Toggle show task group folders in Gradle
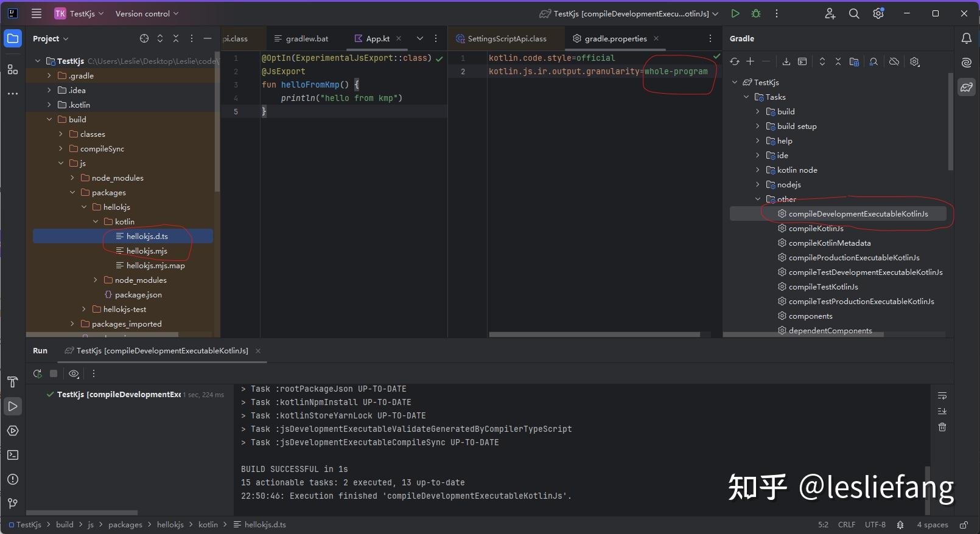Screen dimensions: 980x534 tap(854, 61)
